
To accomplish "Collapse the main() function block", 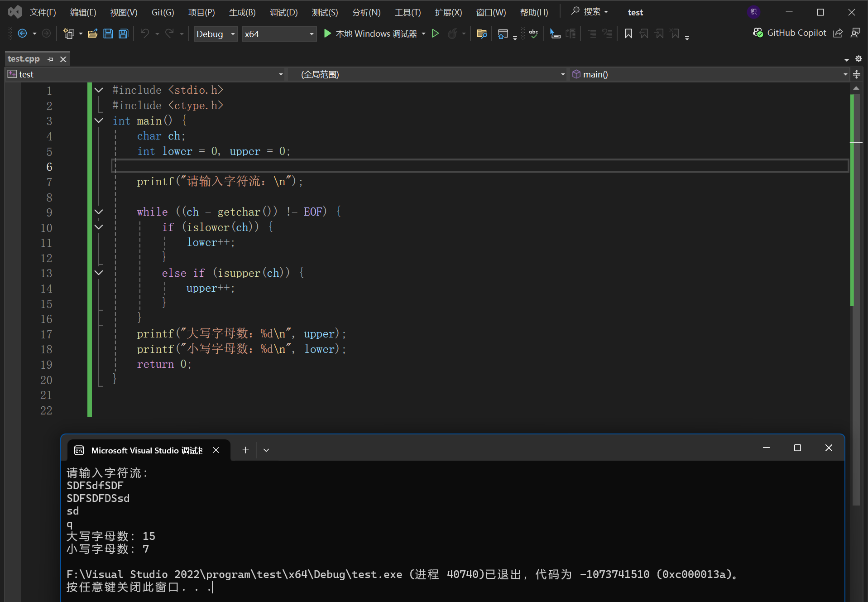I will click(99, 120).
